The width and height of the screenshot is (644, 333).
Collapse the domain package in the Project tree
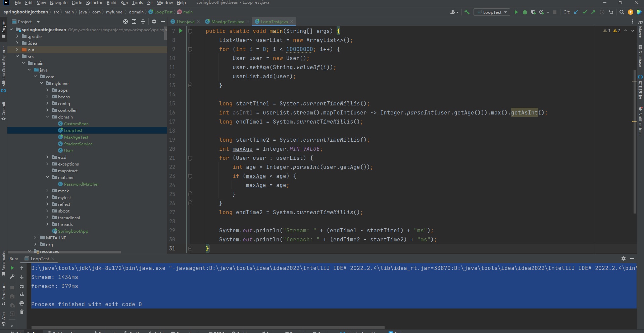(x=47, y=117)
